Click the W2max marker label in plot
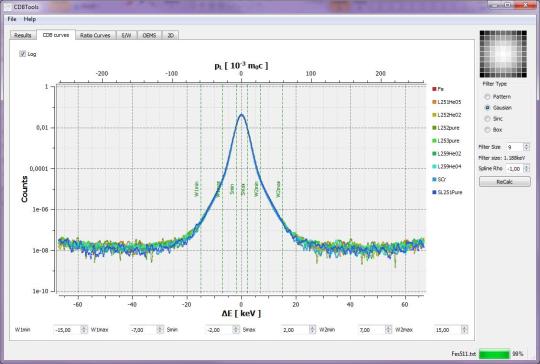The width and height of the screenshot is (540, 364). pos(278,189)
